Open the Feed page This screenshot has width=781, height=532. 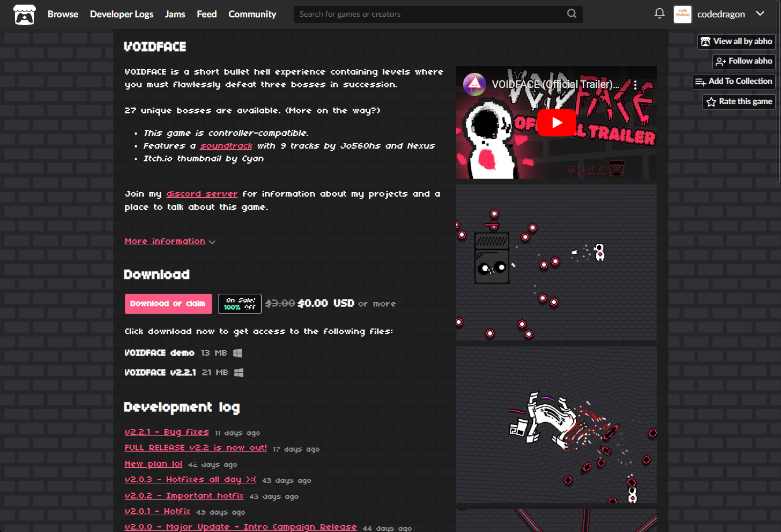pos(206,14)
